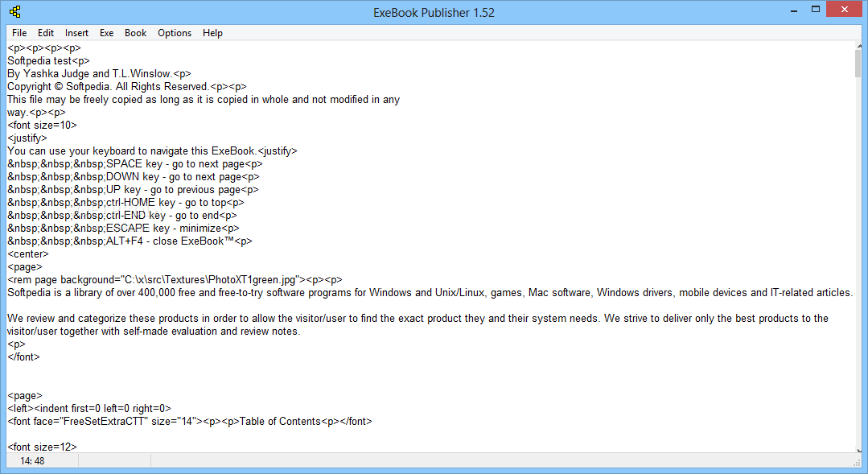The image size is (868, 474).
Task: Click line 'By Yashka Judge and T.L.Winslow.<p>'
Action: click(x=99, y=74)
